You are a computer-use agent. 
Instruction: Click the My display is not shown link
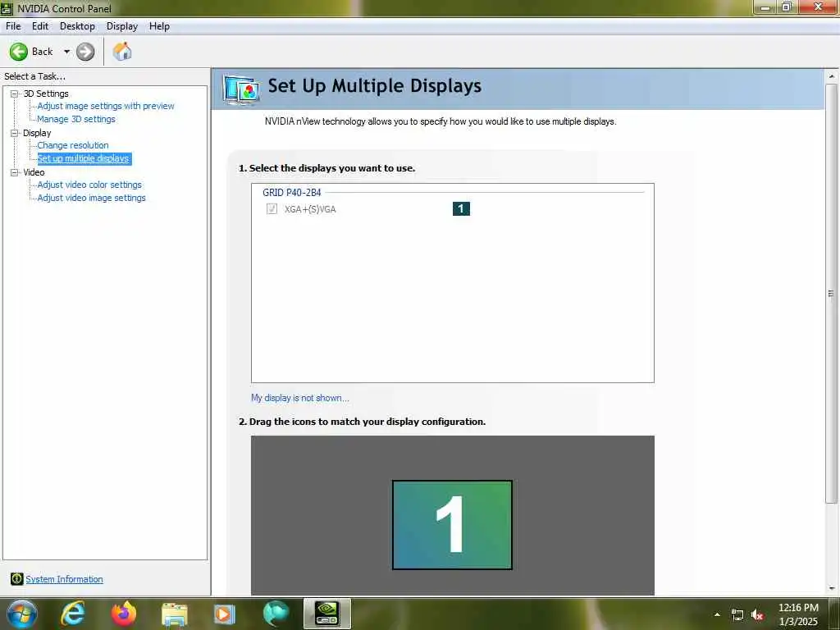(x=300, y=398)
